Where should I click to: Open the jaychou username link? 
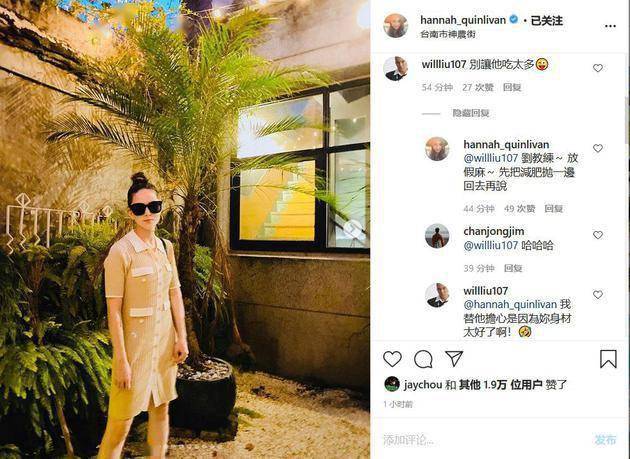(x=423, y=385)
